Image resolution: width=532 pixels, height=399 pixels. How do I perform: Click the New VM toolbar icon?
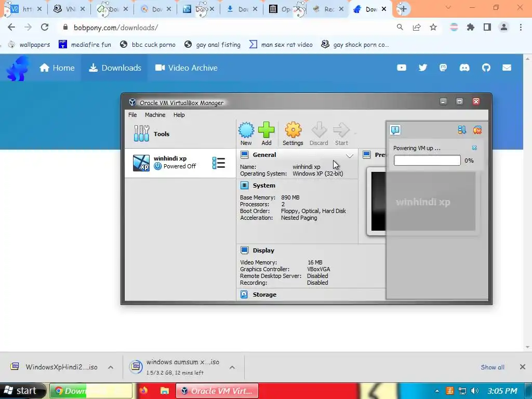tap(246, 130)
